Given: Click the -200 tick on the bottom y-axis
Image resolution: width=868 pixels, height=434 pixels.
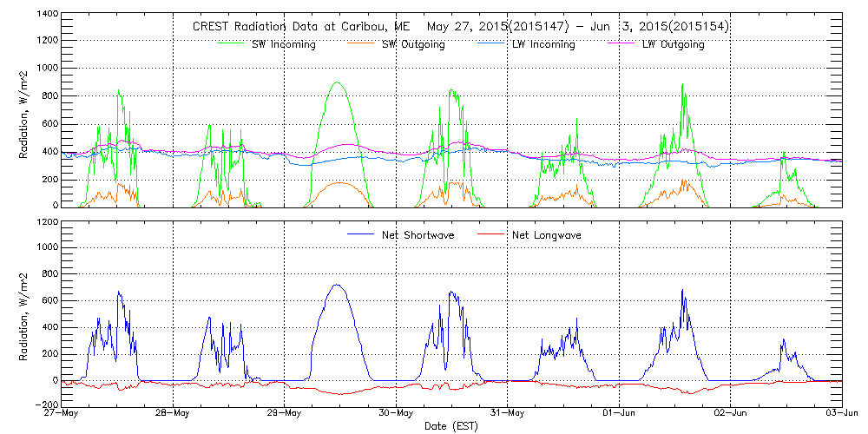Looking at the screenshot, I should (46, 405).
